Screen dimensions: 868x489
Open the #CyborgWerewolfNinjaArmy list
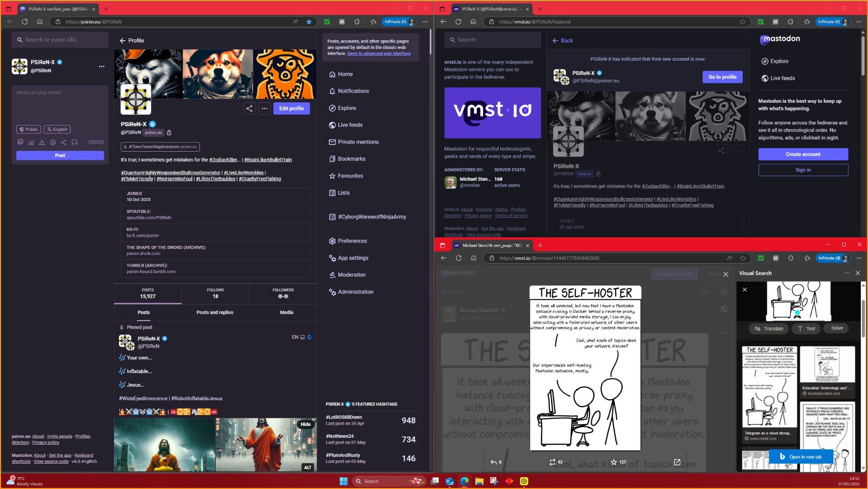(x=368, y=217)
